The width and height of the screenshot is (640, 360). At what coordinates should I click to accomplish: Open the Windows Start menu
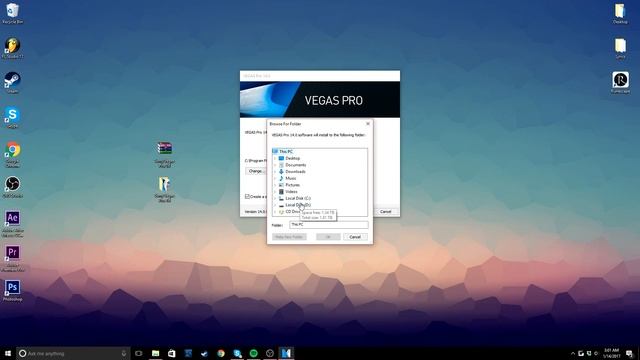pos(8,353)
